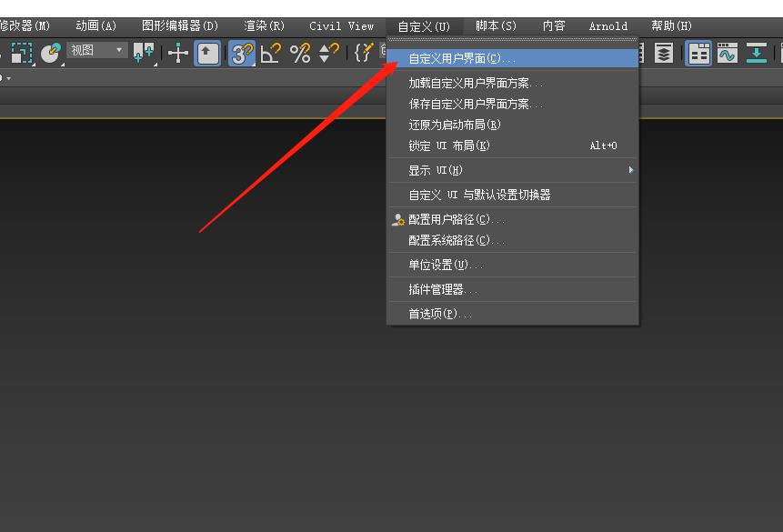The width and height of the screenshot is (783, 532).
Task: Click the Alt+0 shortcut text
Action: click(x=603, y=146)
